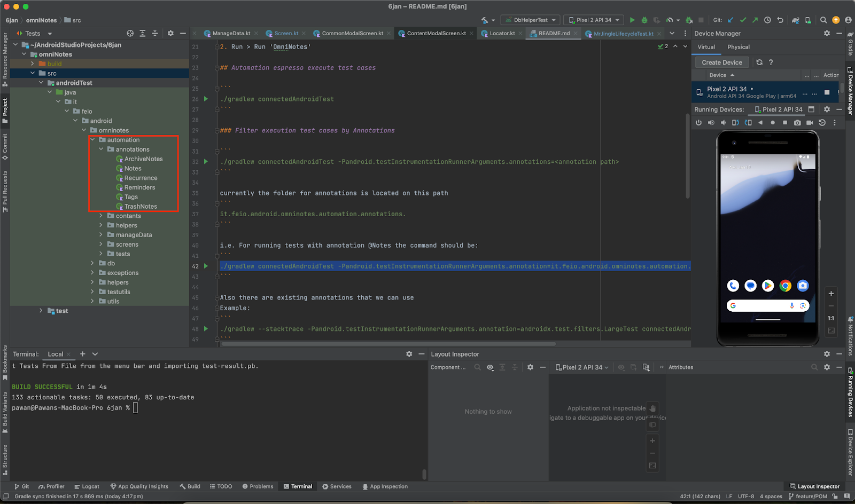Collapse the annotations folder
Image resolution: width=855 pixels, height=504 pixels.
101,149
